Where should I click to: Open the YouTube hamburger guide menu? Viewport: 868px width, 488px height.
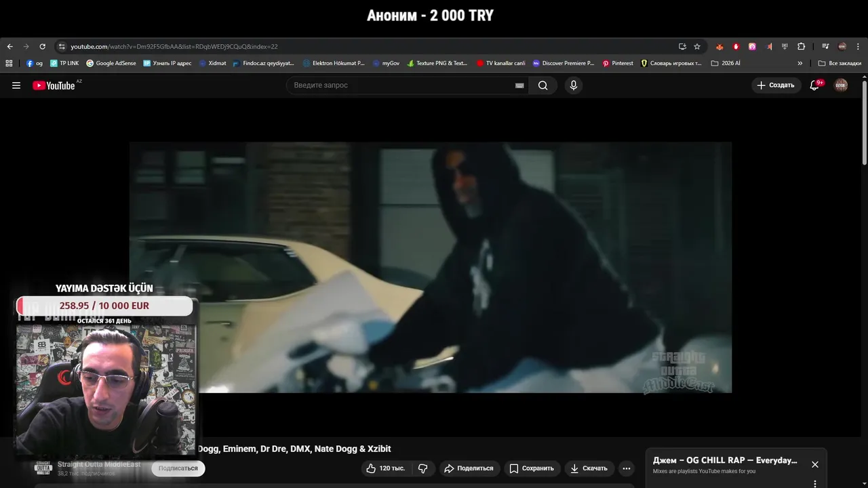click(16, 85)
